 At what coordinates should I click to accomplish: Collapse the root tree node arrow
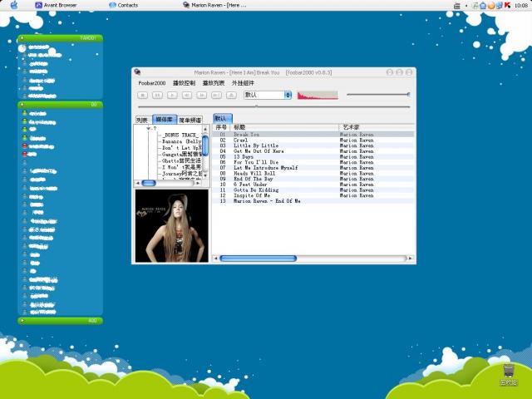pos(148,129)
